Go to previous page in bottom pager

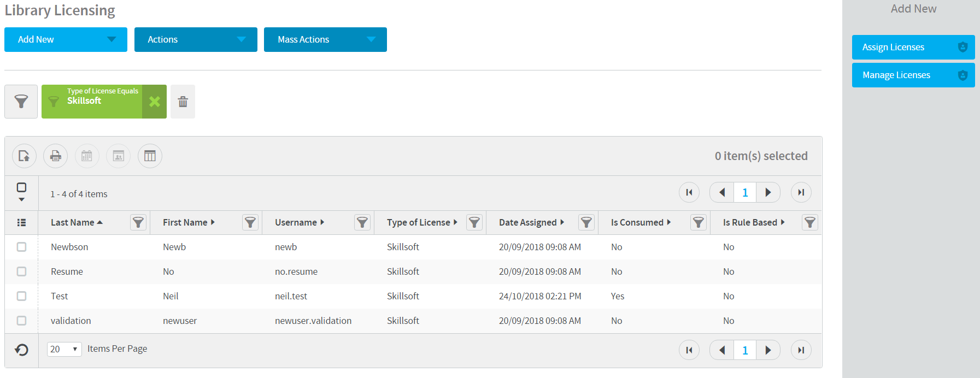pos(722,350)
